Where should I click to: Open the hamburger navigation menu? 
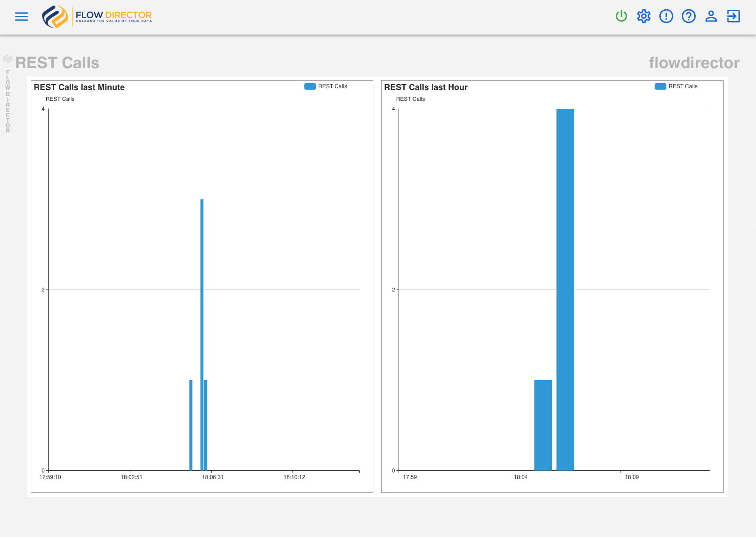coord(21,17)
